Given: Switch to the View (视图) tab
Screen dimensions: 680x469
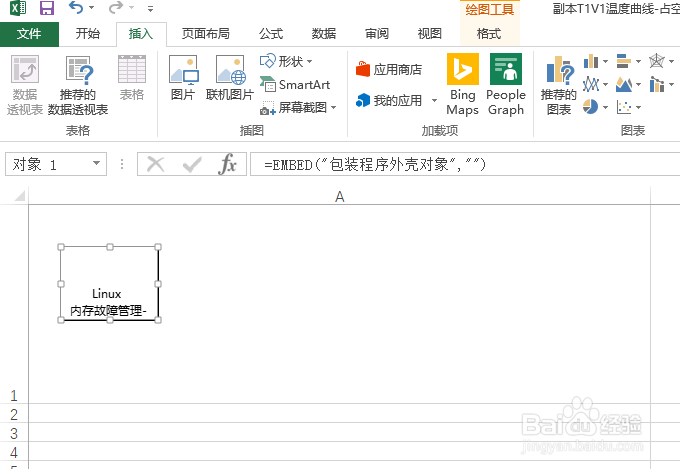Looking at the screenshot, I should pos(429,34).
